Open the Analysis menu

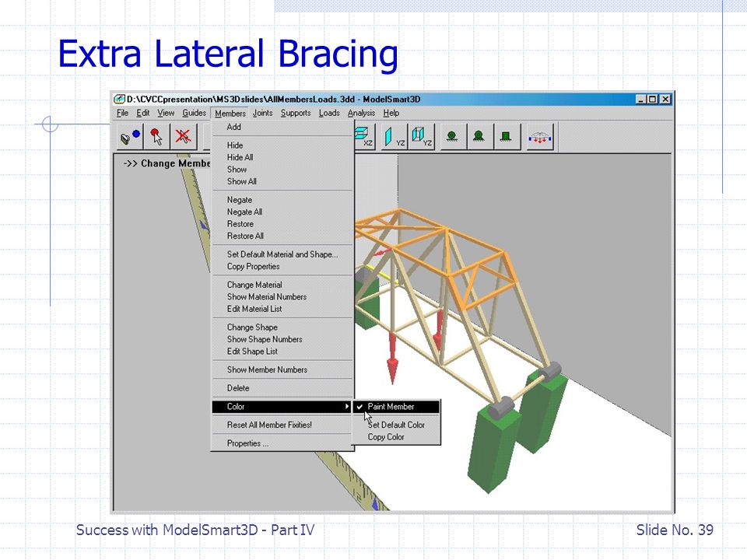tap(361, 114)
